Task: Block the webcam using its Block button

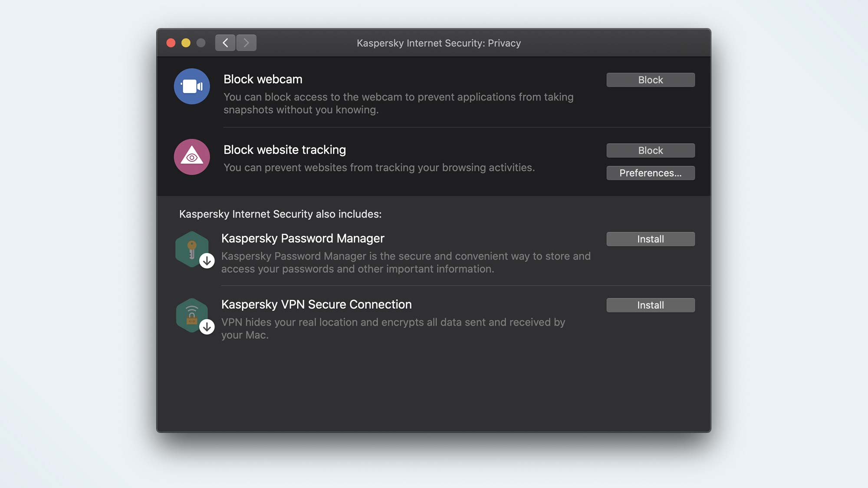Action: pyautogui.click(x=651, y=80)
